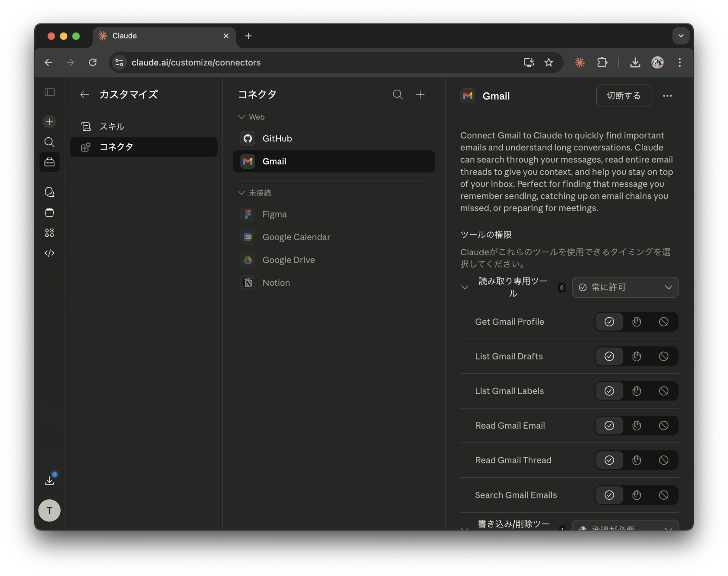
Task: Set List Gmail Drafts to require approval
Action: click(x=636, y=356)
